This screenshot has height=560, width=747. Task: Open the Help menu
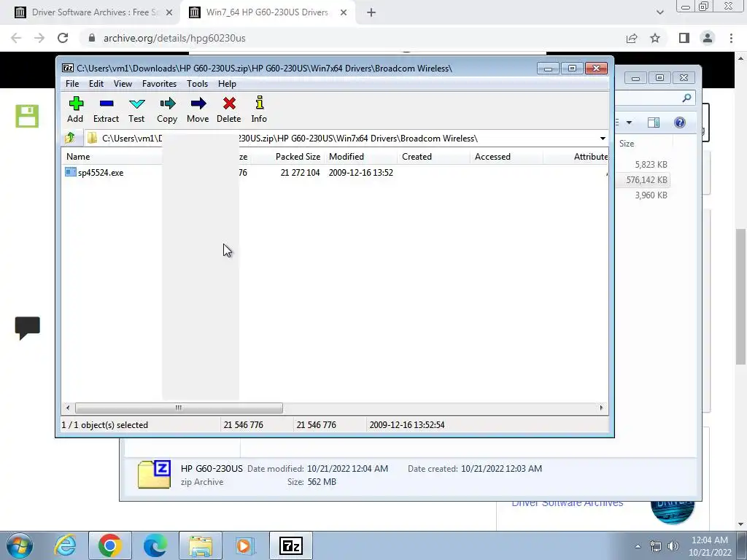[x=228, y=84]
